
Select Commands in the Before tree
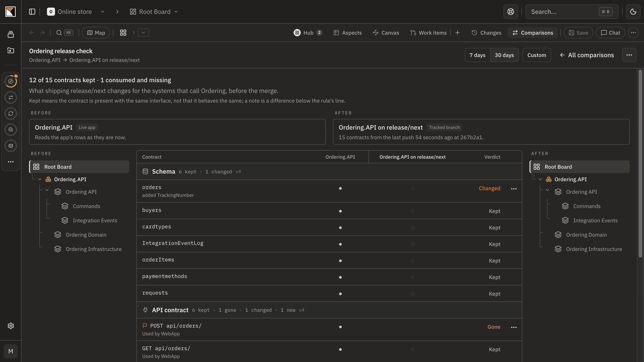click(x=86, y=206)
